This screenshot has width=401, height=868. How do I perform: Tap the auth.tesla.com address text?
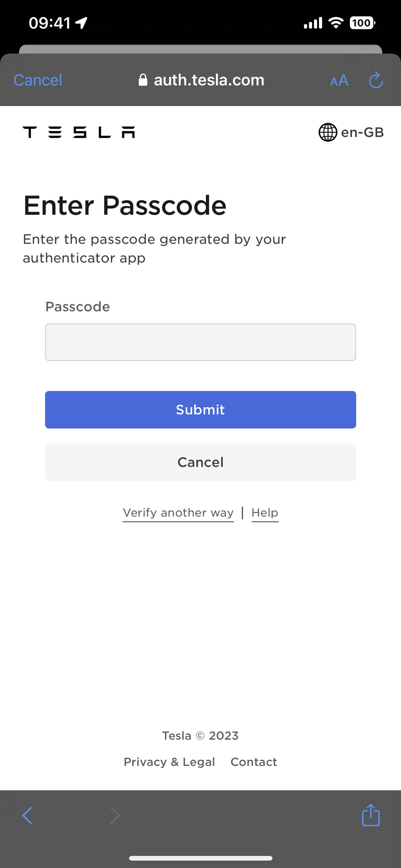click(209, 80)
